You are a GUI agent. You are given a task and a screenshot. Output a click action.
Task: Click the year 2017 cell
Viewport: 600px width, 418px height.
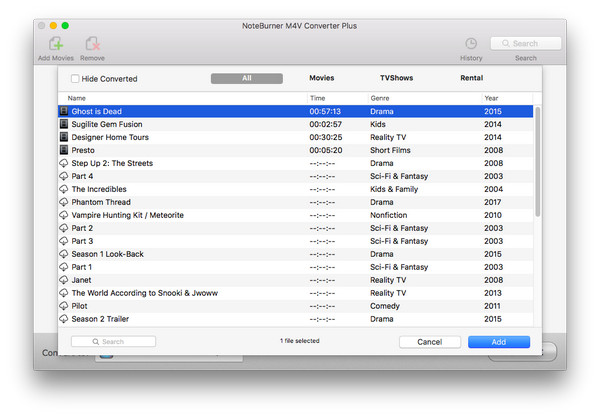coord(492,202)
